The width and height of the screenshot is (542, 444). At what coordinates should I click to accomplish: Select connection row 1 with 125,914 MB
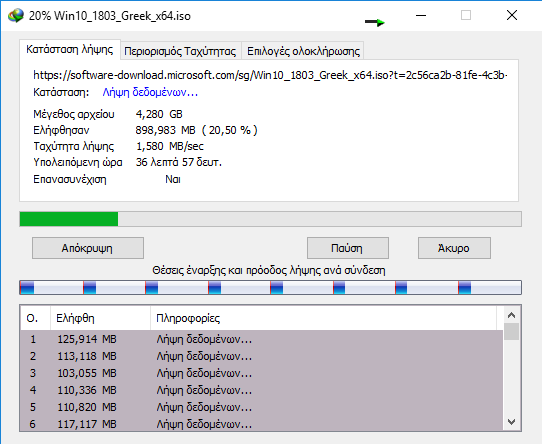pos(262,339)
